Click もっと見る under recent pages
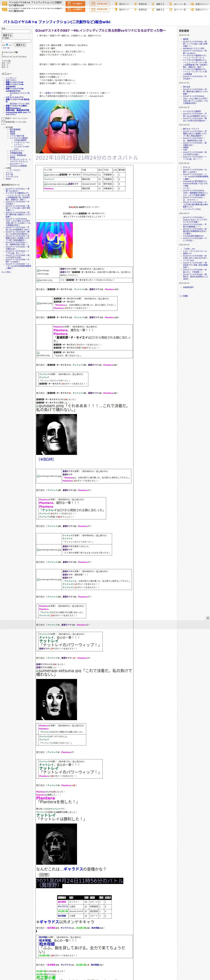This screenshot has width=210, height=980. [6, 272]
